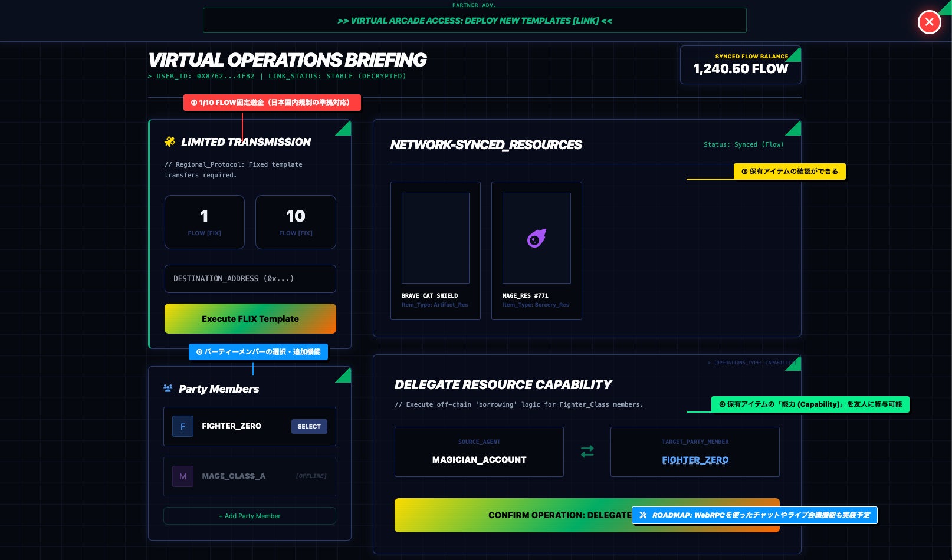Toggle SELECT on the FIGHTER_ZERO party member

pyautogui.click(x=309, y=426)
